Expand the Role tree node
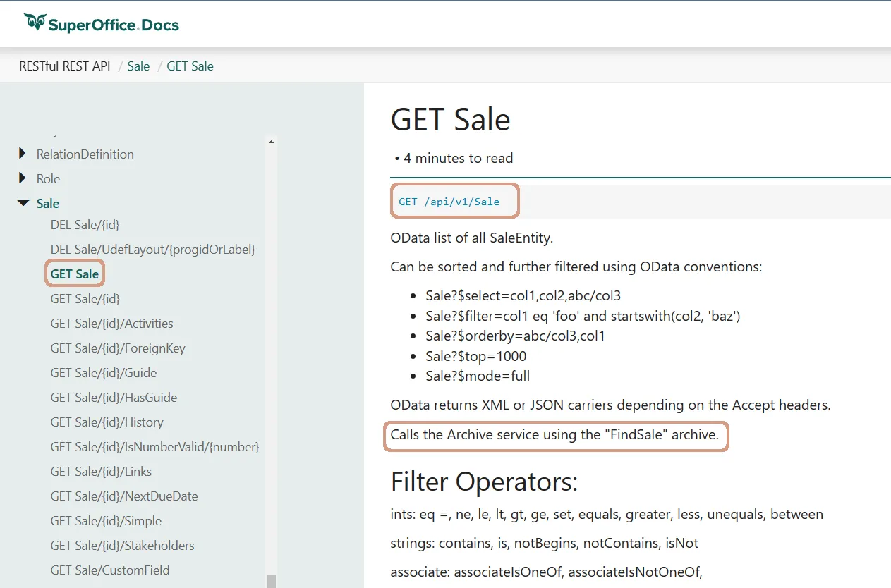 tap(23, 178)
